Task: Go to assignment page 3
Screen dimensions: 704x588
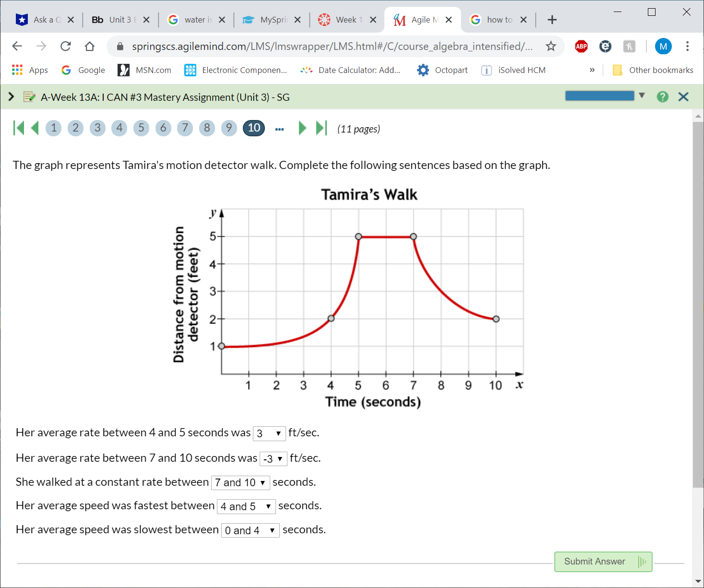Action: (97, 128)
